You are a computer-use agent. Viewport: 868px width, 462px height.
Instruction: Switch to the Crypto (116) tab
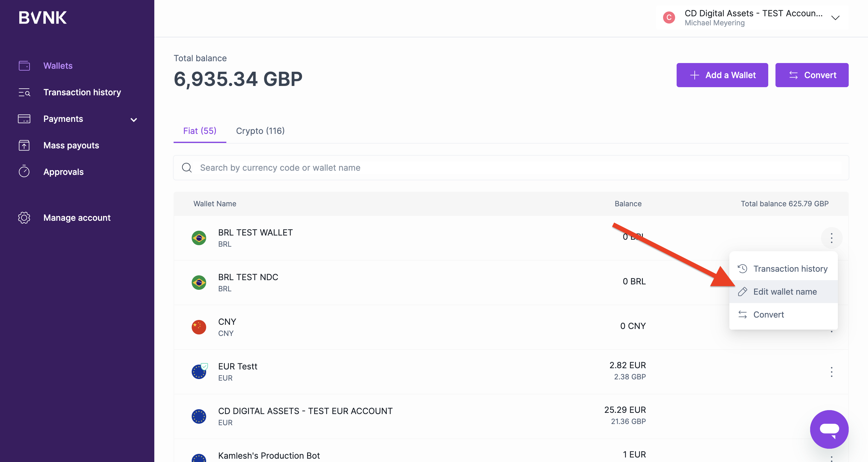[260, 131]
